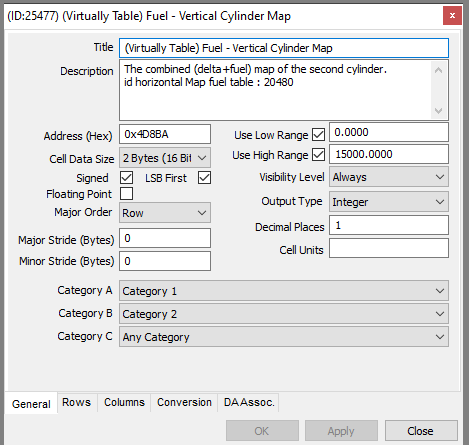The height and width of the screenshot is (445, 469).
Task: Expand the Visibility Level dropdown
Action: tap(389, 177)
